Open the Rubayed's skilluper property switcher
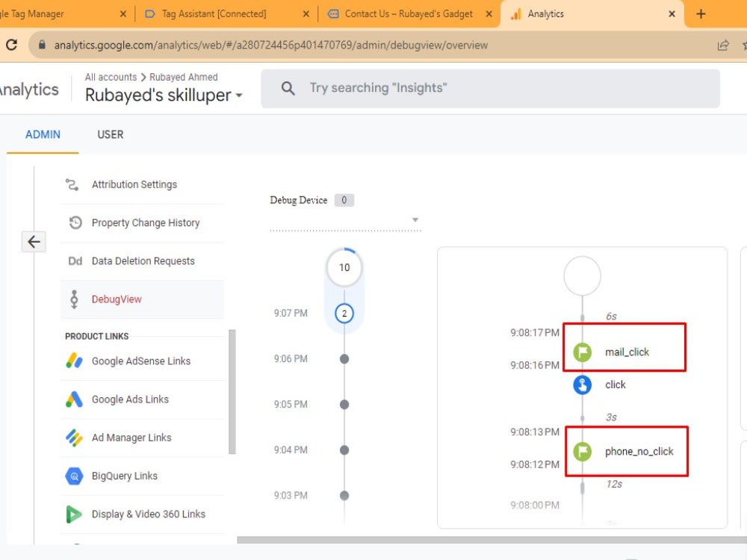Image resolution: width=747 pixels, height=560 pixels. (163, 95)
